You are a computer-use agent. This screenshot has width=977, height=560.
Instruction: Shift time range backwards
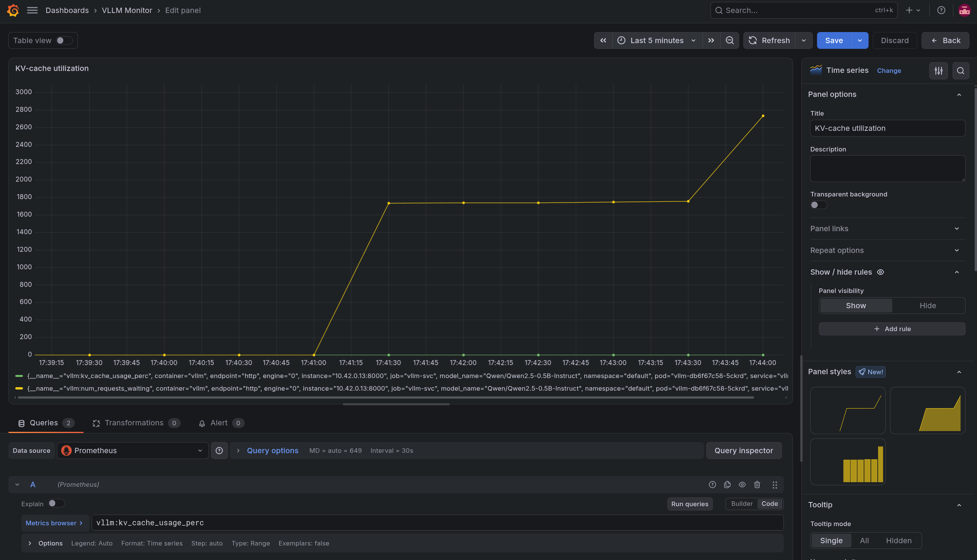(x=603, y=40)
